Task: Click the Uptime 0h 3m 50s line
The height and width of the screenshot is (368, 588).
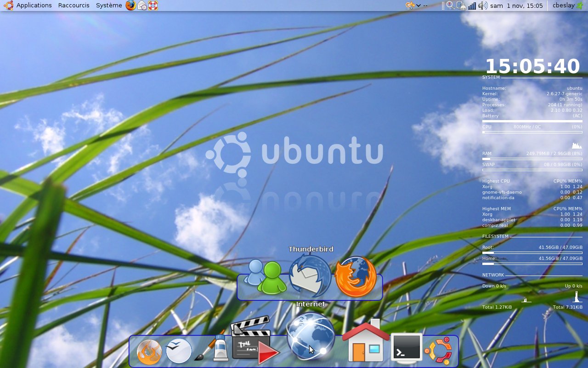Action: pyautogui.click(x=532, y=99)
